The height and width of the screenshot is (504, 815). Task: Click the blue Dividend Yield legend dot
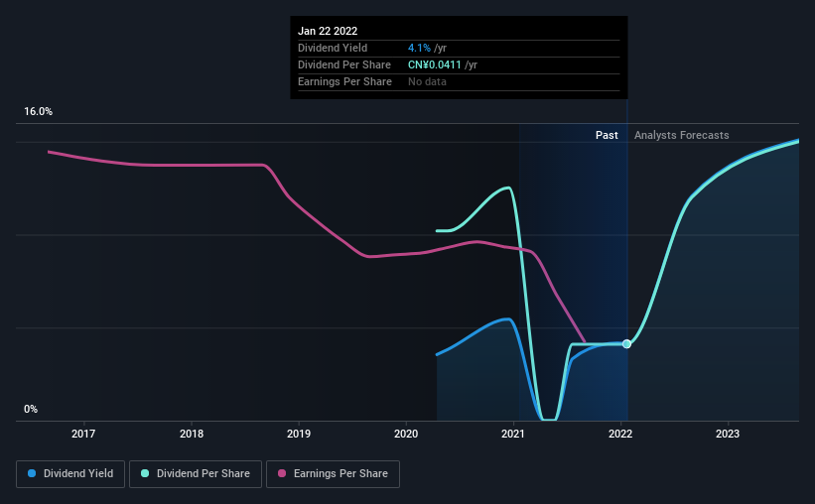click(32, 473)
